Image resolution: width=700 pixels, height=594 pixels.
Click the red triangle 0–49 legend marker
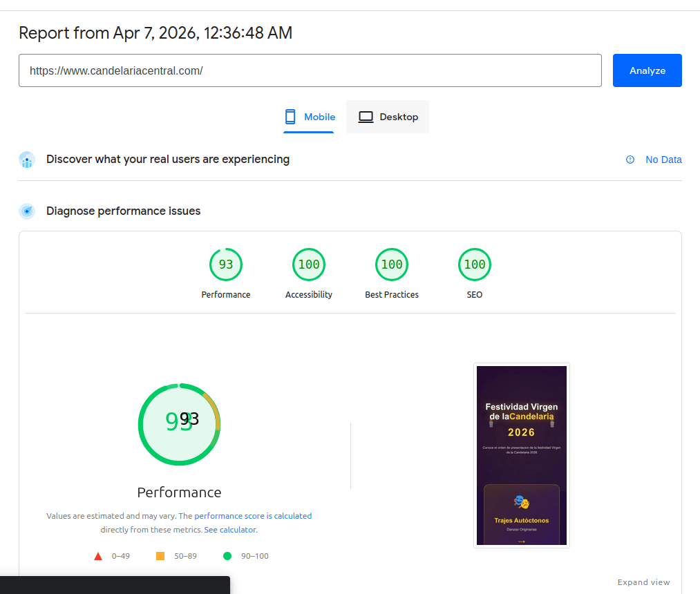pyautogui.click(x=97, y=555)
